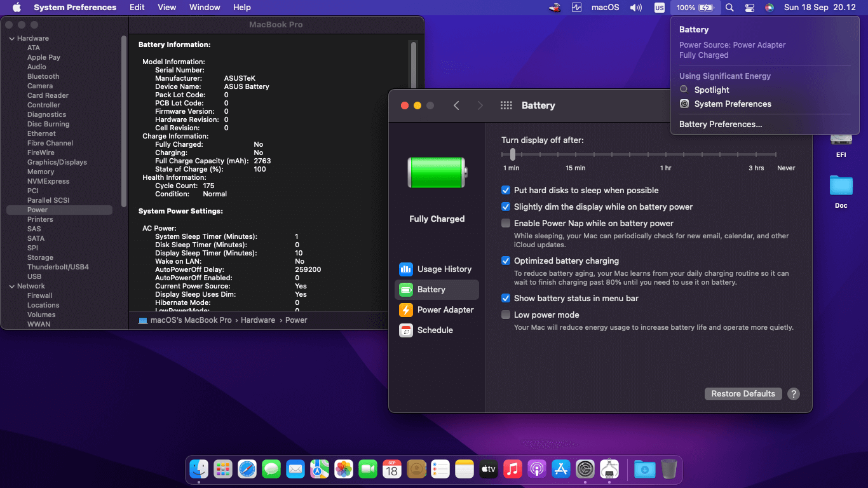The width and height of the screenshot is (868, 488).
Task: Select the Battery sidebar item
Action: [x=437, y=289]
